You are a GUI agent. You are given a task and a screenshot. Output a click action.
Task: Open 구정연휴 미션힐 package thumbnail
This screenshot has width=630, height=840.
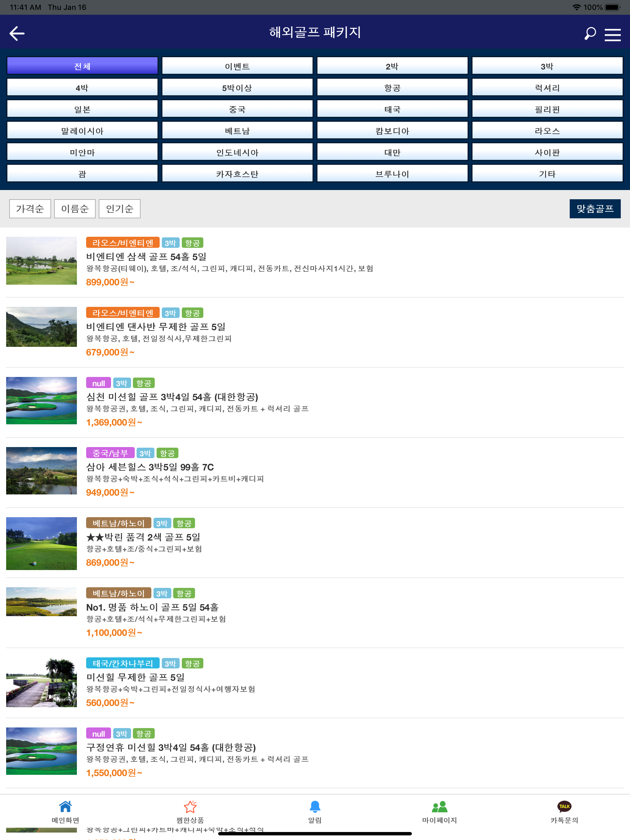42,751
